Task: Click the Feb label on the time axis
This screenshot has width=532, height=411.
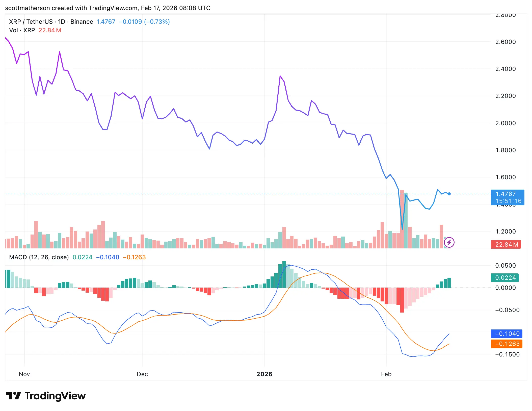Action: click(386, 374)
